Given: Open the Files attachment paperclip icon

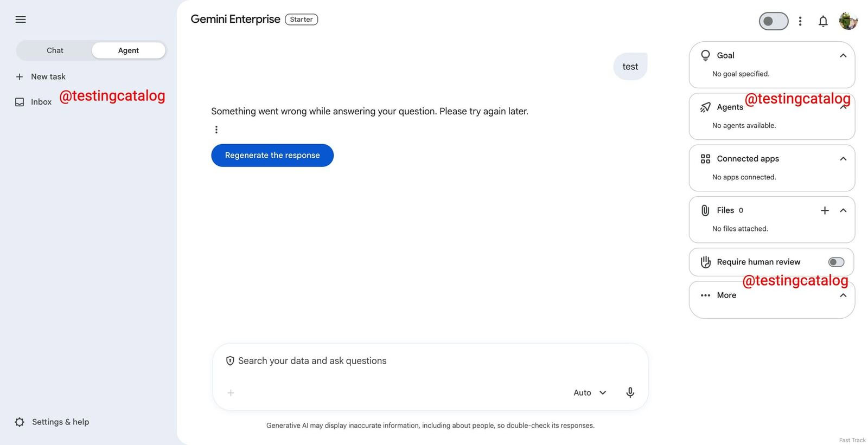Looking at the screenshot, I should coord(705,210).
